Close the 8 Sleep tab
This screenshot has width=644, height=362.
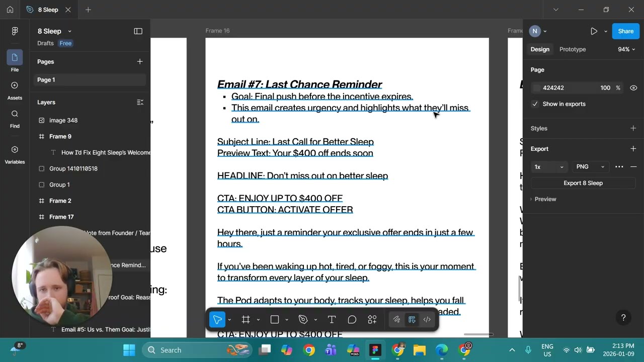[68, 10]
